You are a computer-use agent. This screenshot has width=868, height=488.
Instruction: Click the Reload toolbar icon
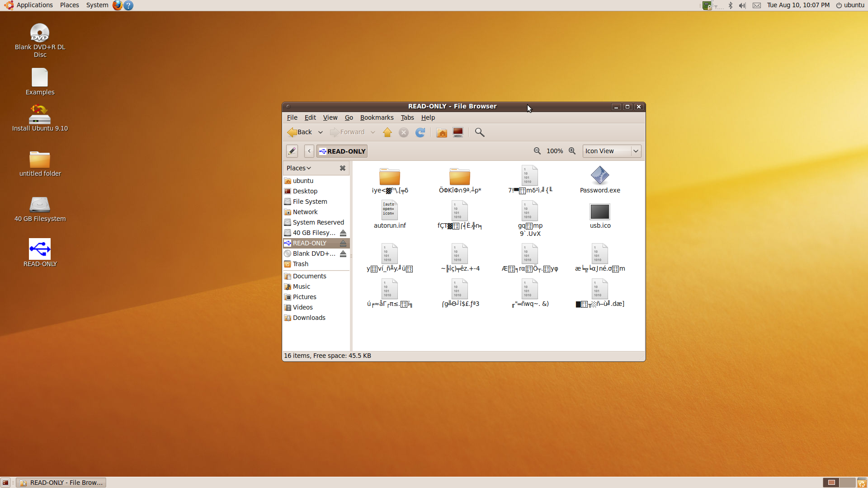pyautogui.click(x=420, y=132)
